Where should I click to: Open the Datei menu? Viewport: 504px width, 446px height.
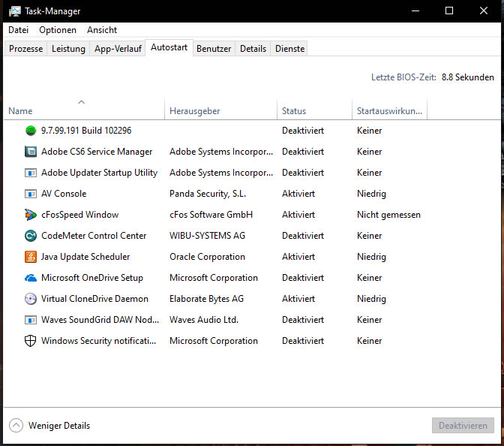[18, 30]
